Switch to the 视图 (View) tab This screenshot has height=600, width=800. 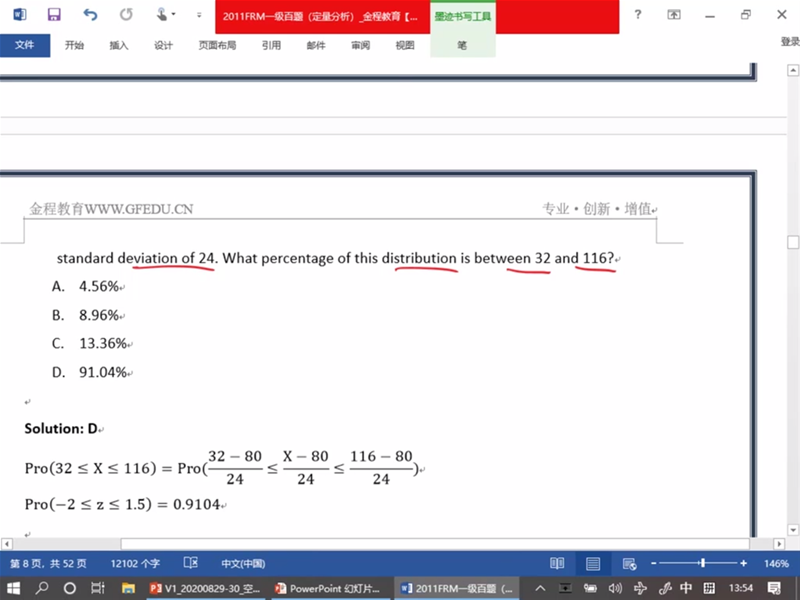coord(405,45)
